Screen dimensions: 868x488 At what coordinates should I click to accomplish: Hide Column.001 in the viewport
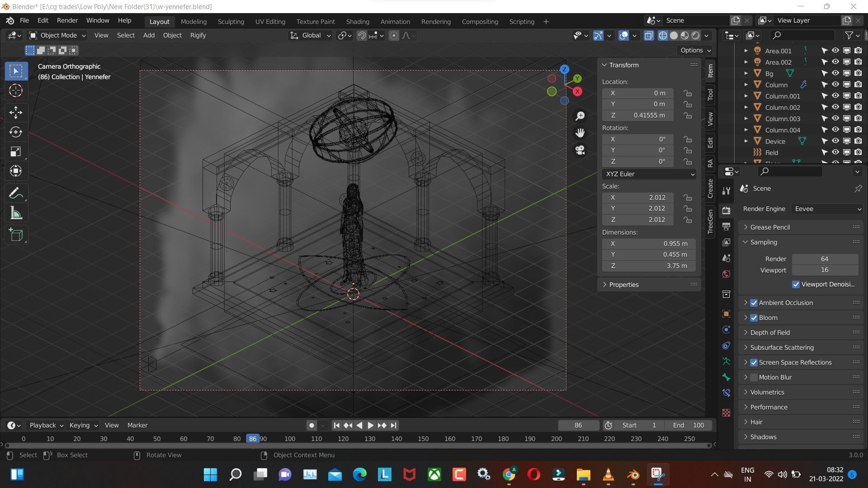(835, 96)
